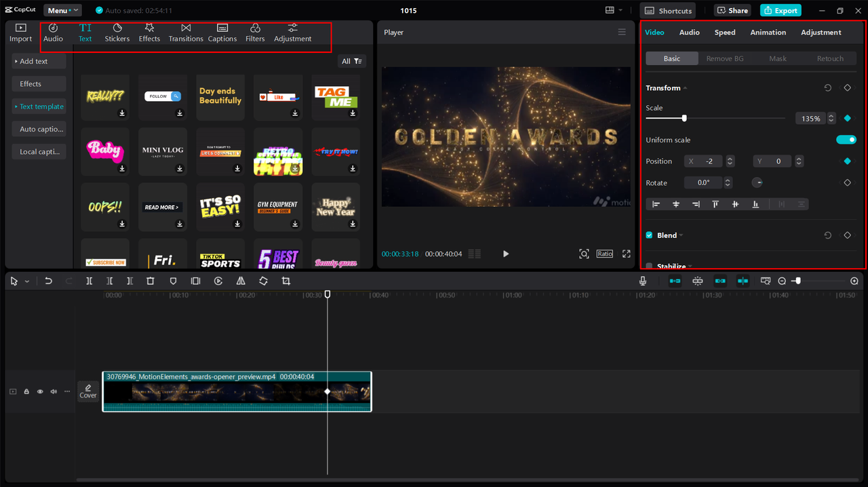Click the reverse clip icon

click(218, 281)
